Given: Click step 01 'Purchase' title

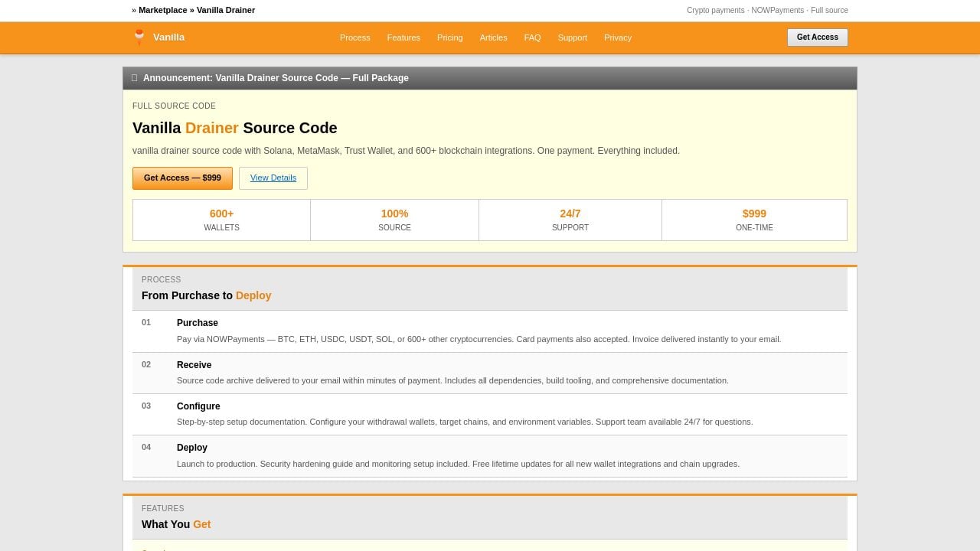Looking at the screenshot, I should (x=198, y=323).
